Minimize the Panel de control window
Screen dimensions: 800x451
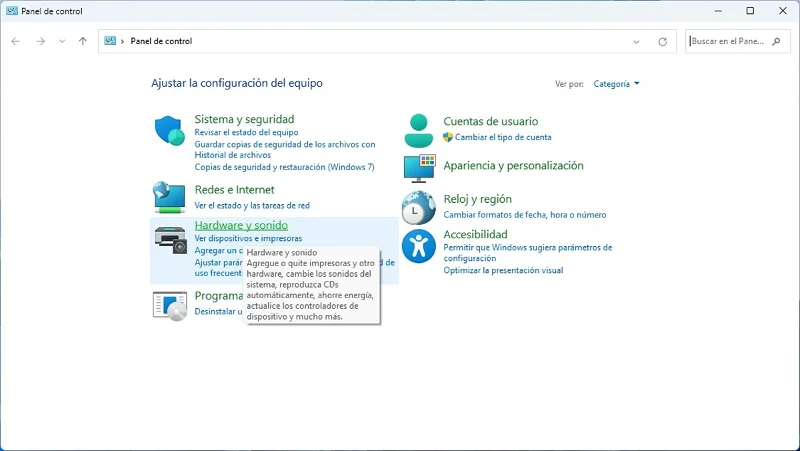(x=718, y=11)
